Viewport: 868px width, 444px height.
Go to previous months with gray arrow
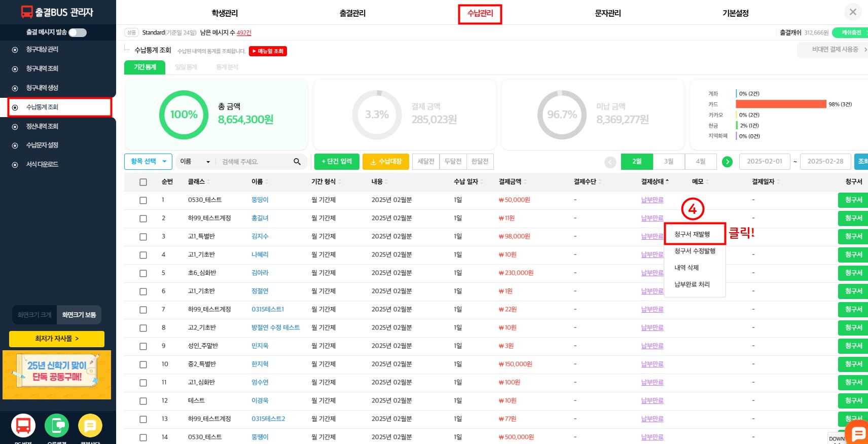tap(610, 162)
